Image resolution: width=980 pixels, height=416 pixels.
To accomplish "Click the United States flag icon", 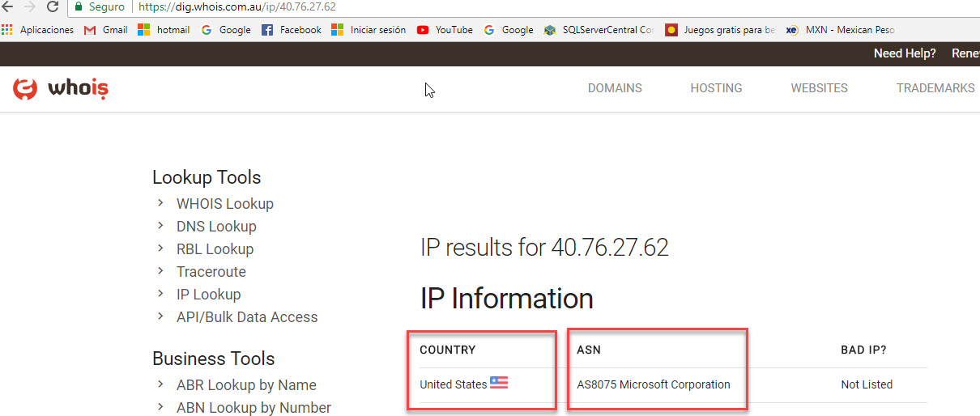I will (x=499, y=384).
